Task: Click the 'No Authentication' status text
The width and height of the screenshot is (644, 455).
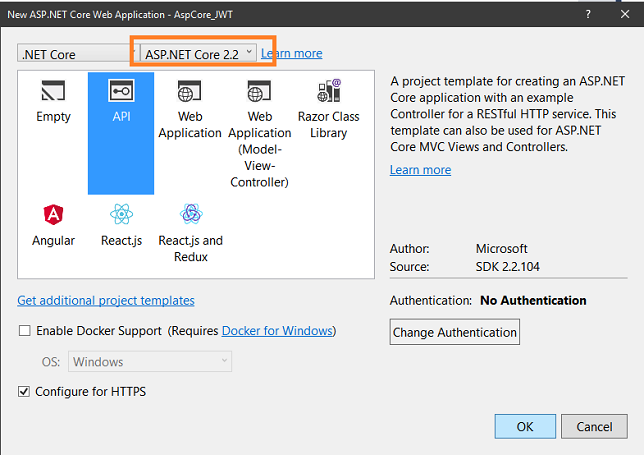Action: tap(533, 301)
